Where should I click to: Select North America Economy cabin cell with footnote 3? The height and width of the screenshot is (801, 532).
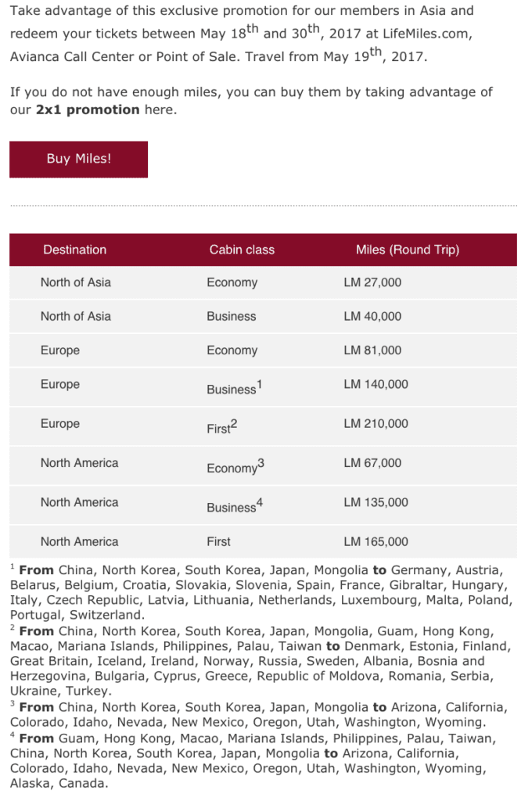pos(235,467)
